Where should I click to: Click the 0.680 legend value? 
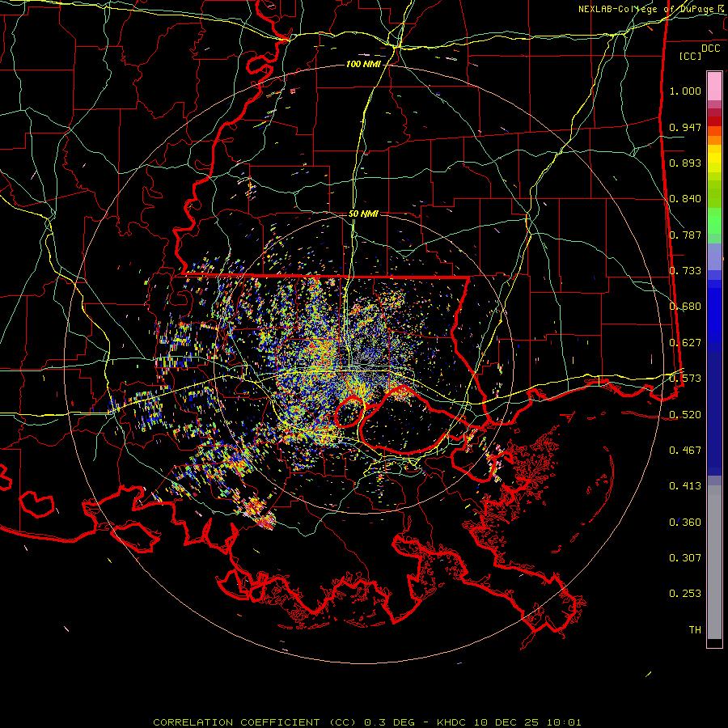coord(685,307)
